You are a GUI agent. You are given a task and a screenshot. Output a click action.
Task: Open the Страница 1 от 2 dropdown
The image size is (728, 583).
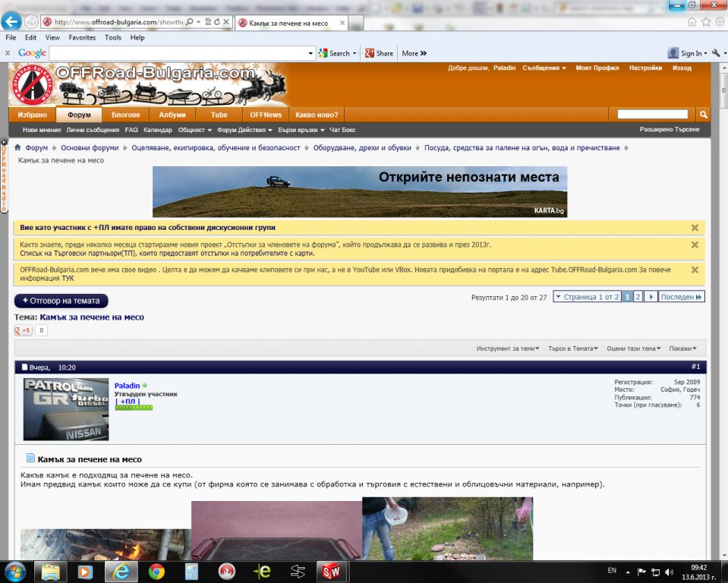click(x=587, y=297)
